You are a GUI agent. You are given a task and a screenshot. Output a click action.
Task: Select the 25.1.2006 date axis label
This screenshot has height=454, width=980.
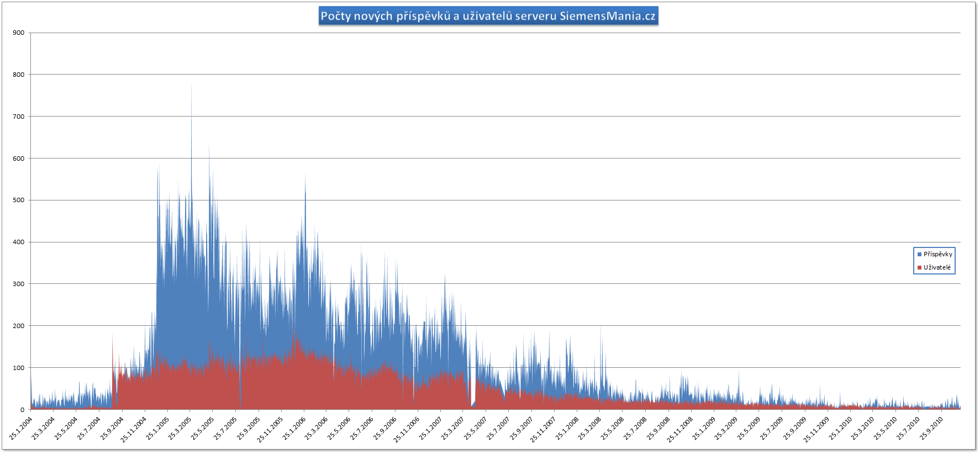tap(293, 429)
